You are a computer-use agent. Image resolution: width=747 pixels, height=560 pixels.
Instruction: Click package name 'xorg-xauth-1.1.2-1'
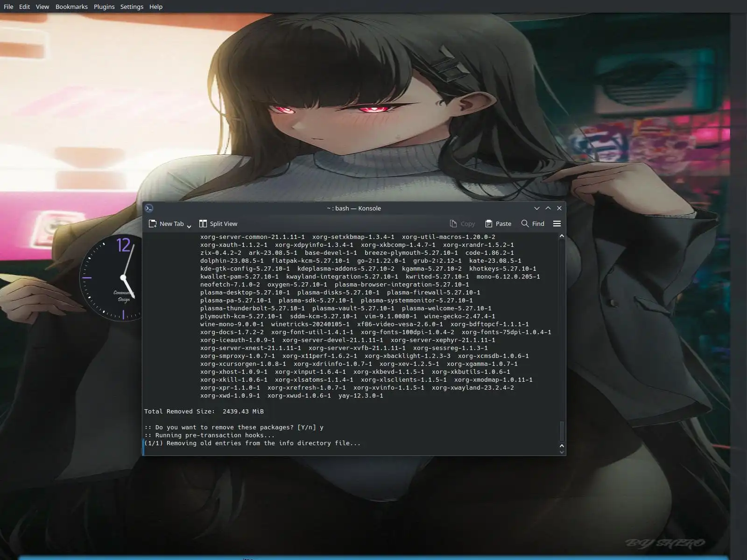click(x=234, y=245)
